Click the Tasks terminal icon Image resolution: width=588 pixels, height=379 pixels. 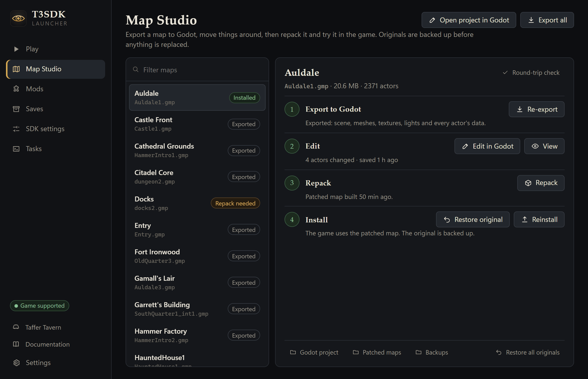pos(16,149)
